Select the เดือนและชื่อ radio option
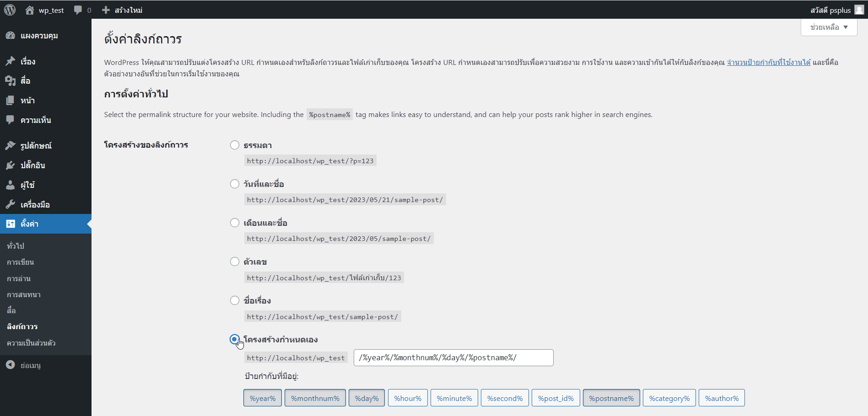This screenshot has height=416, width=868. click(235, 223)
